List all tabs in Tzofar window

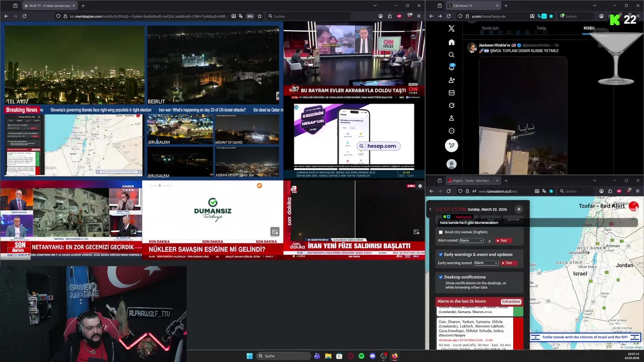[x=594, y=180]
